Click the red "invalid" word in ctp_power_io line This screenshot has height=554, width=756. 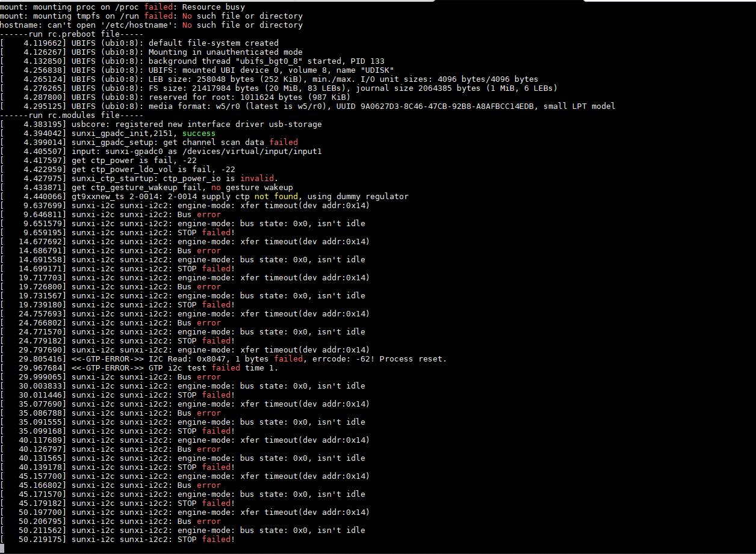tap(259, 179)
